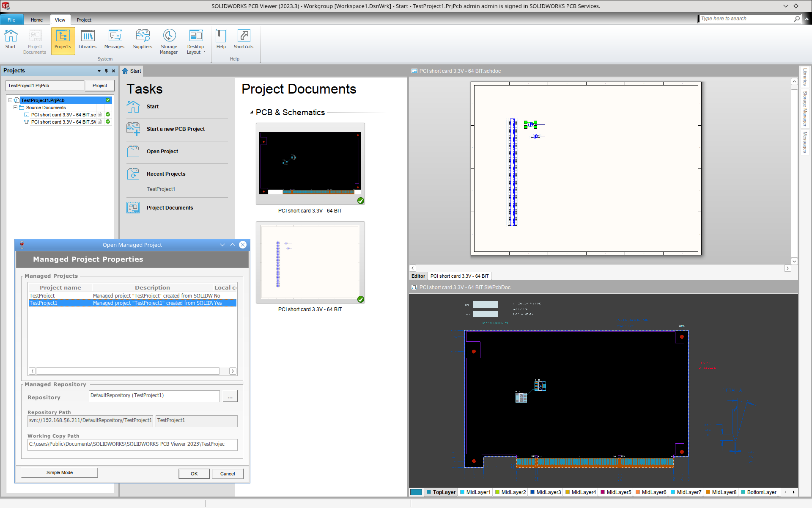This screenshot has width=812, height=508.
Task: Collapse the PCB & Schematics section
Action: pyautogui.click(x=252, y=113)
